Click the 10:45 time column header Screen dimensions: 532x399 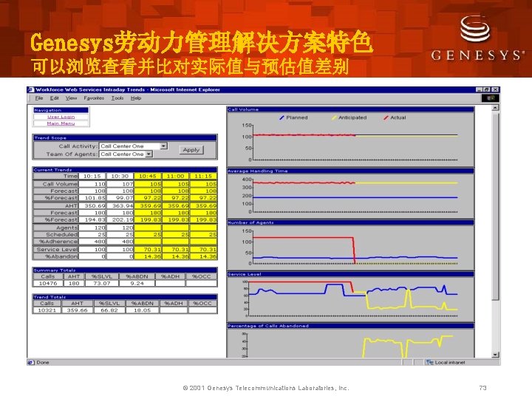[148, 176]
